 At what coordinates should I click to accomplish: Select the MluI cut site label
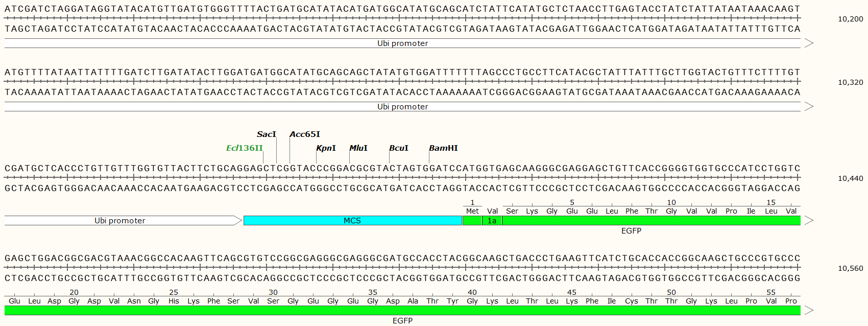tap(358, 148)
